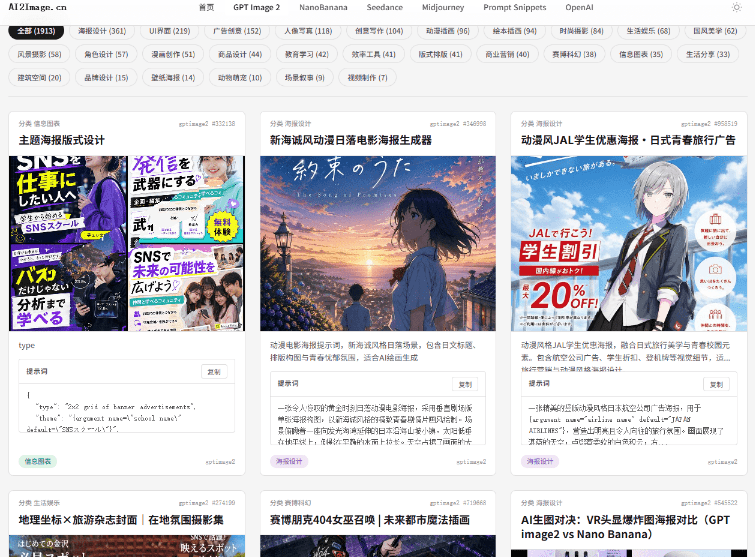Go to the NanoBanana nav tab

click(x=323, y=7)
